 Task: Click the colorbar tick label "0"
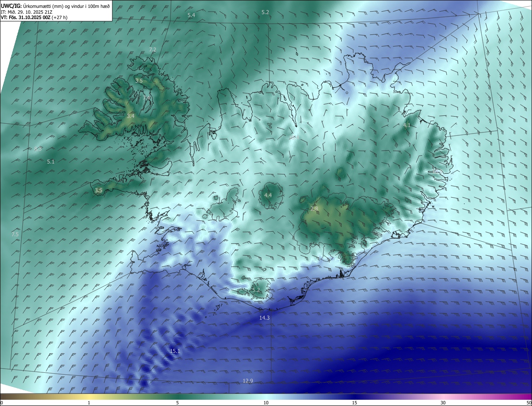coord(2,403)
